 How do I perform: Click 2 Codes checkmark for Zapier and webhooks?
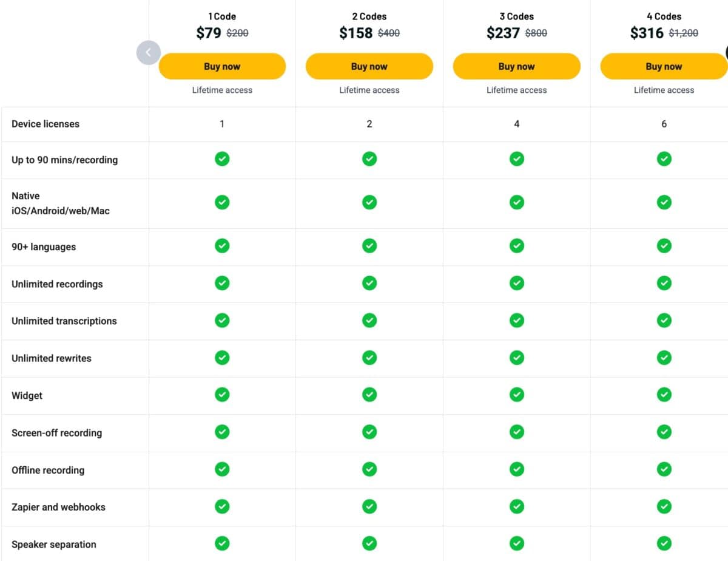coord(369,506)
